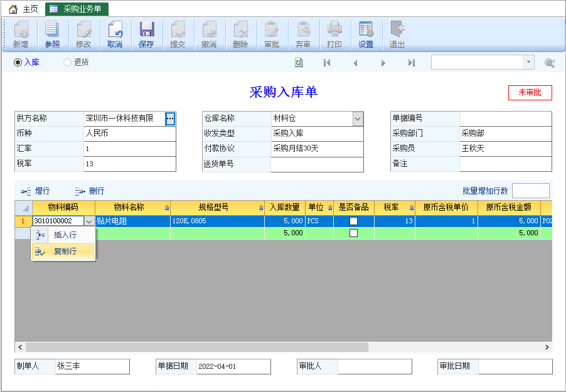Click the 原币含税单价 column header
Viewport: 566px width, 392px height.
(x=446, y=208)
